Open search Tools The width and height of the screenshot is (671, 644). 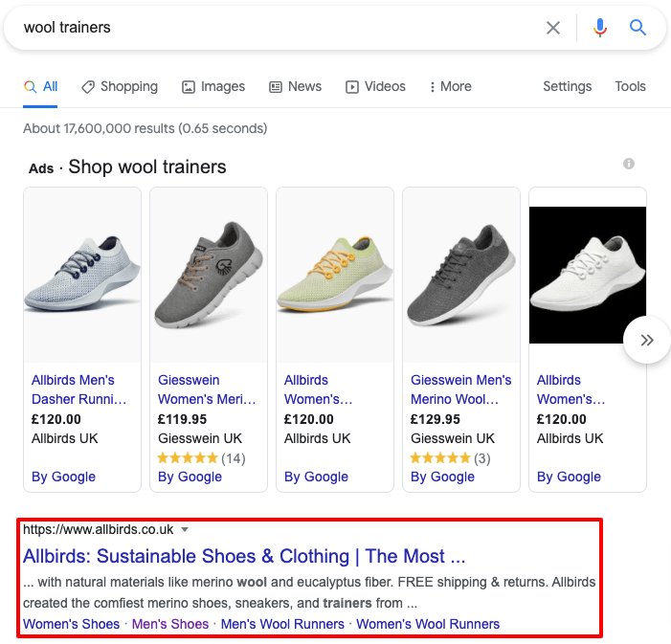coord(630,86)
